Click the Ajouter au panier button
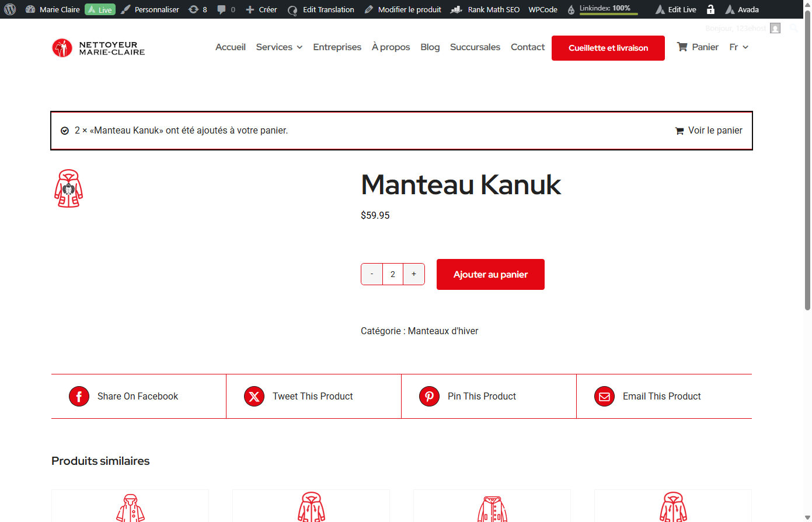 point(490,274)
